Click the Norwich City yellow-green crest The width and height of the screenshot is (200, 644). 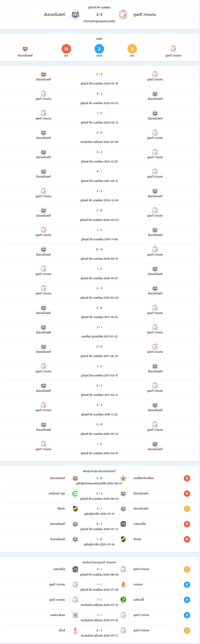tap(123, 600)
